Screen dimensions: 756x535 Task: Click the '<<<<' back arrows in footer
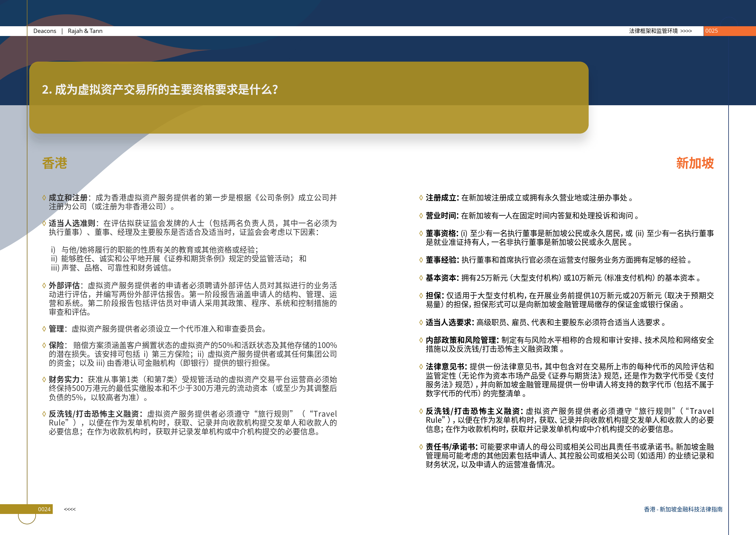pyautogui.click(x=70, y=509)
